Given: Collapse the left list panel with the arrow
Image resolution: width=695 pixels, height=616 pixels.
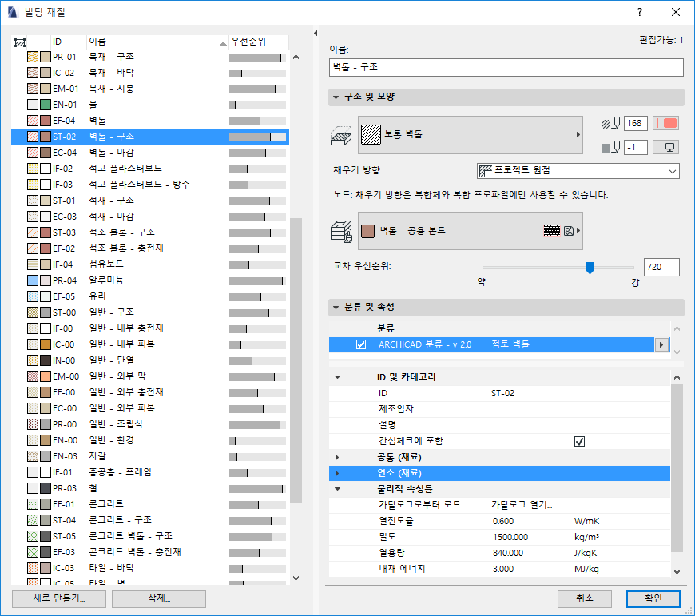Looking at the screenshot, I should pos(316,34).
